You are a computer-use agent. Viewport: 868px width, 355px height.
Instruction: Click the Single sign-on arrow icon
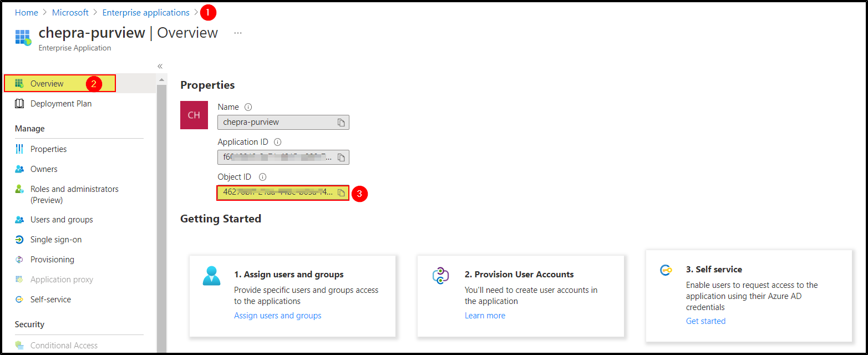(19, 240)
